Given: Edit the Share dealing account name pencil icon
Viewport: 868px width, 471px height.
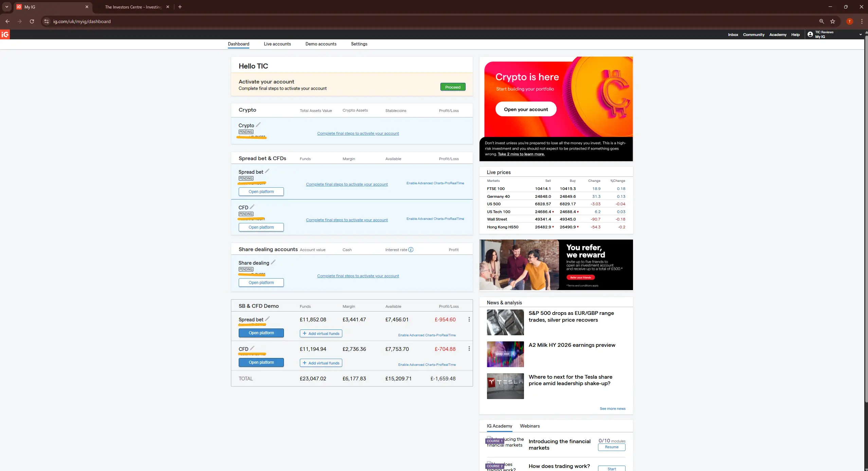Looking at the screenshot, I should click(x=273, y=262).
